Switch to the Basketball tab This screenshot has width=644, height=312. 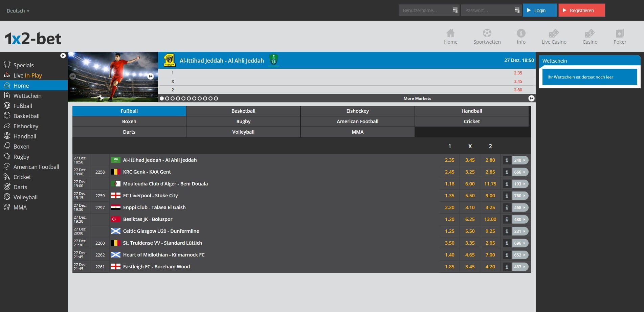tap(243, 111)
